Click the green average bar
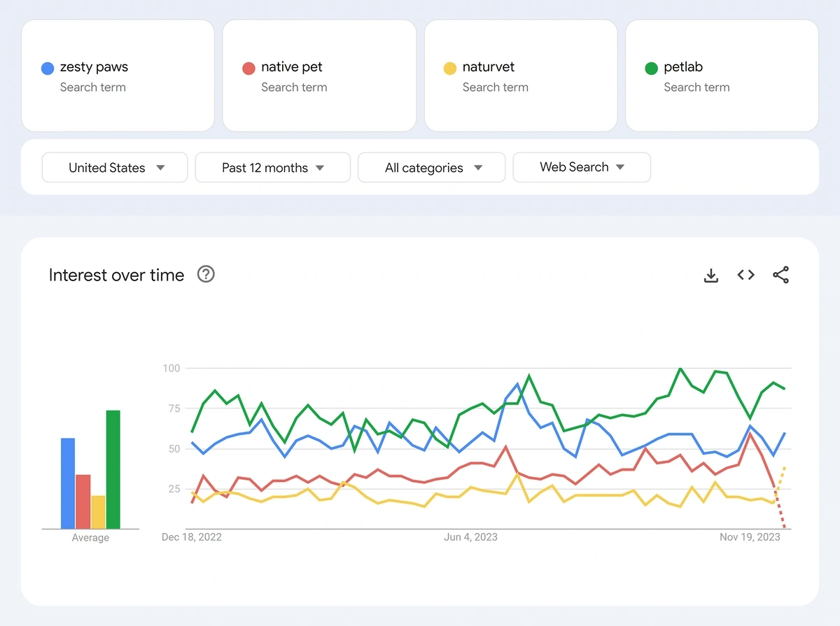 coord(113,469)
